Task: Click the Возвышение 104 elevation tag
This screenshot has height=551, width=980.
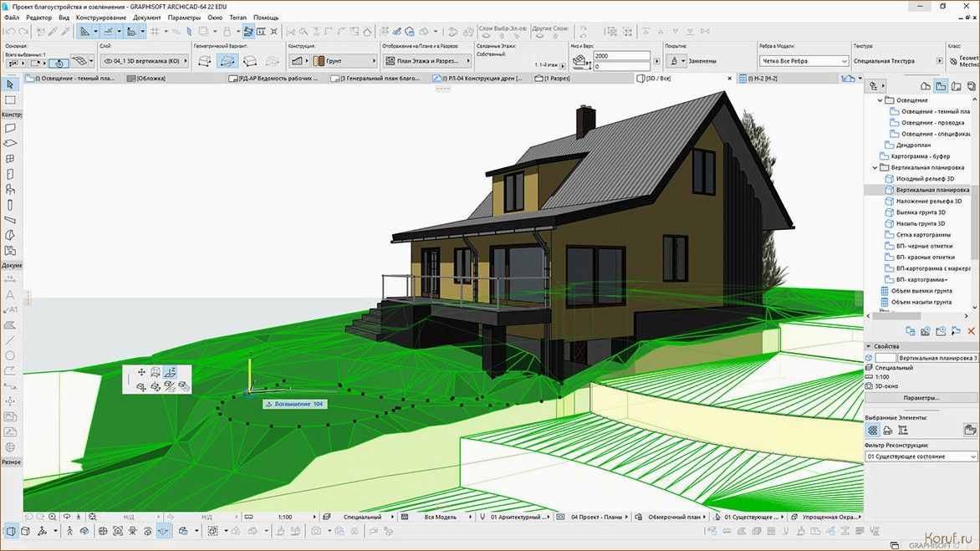Action: click(x=294, y=404)
